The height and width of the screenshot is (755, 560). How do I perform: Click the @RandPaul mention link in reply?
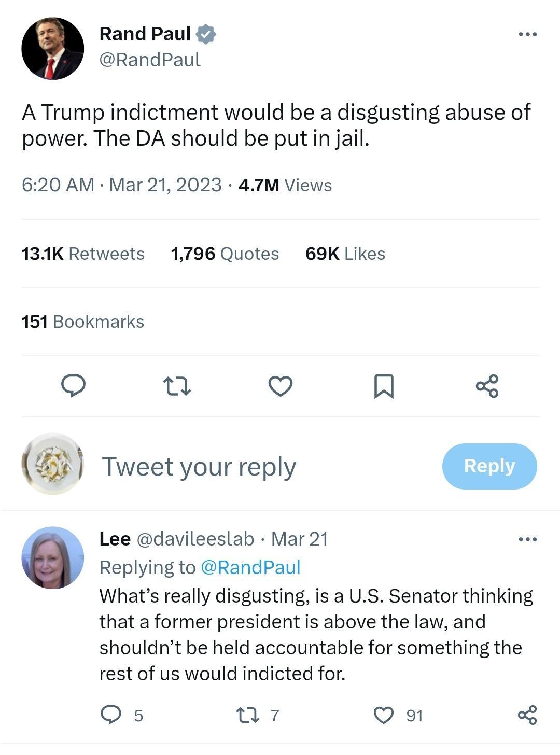(250, 567)
